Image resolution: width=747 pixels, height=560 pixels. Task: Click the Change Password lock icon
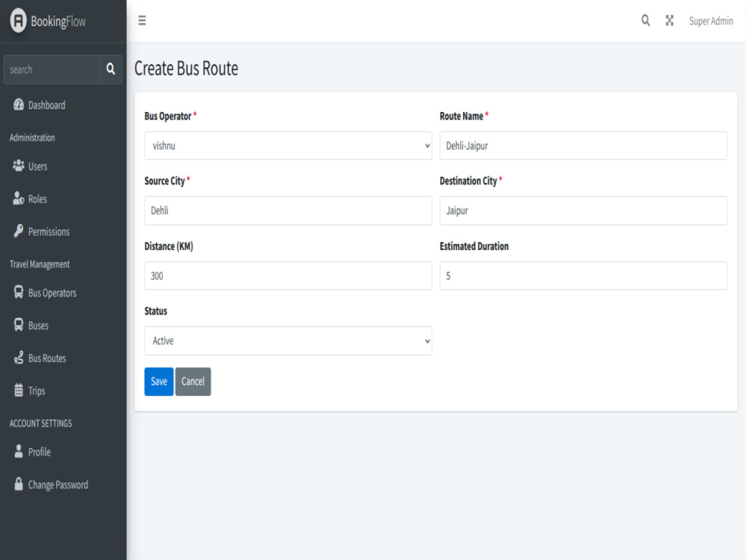[x=19, y=484]
